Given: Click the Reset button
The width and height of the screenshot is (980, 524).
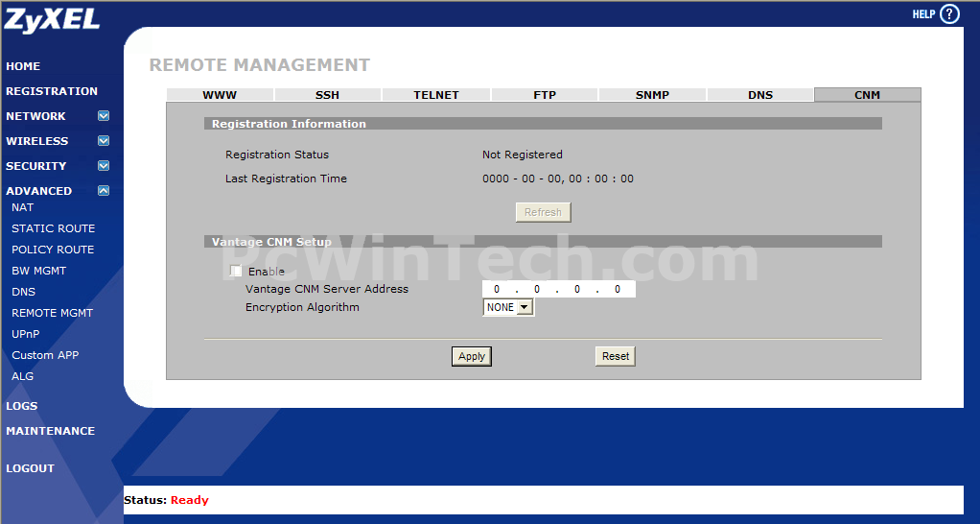Looking at the screenshot, I should coord(615,356).
